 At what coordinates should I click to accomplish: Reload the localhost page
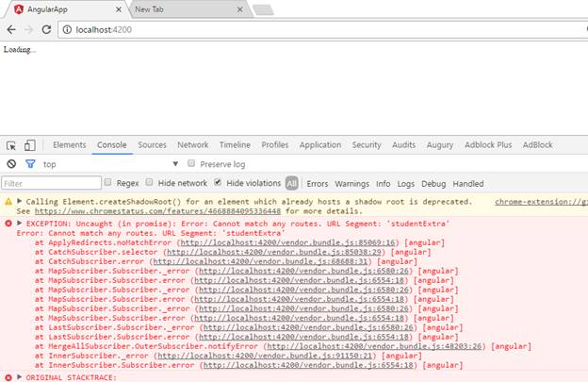[46, 29]
